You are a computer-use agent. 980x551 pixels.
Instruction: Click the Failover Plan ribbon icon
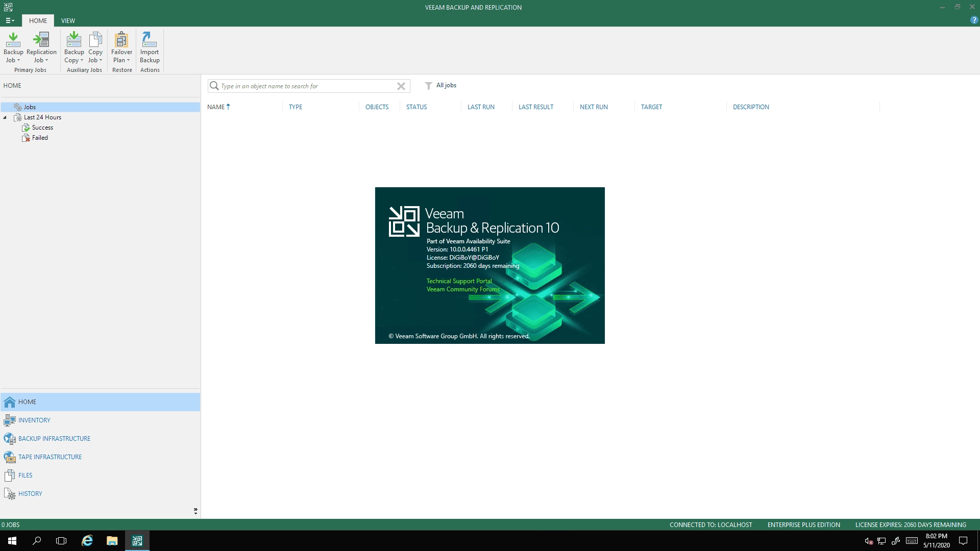click(x=121, y=40)
